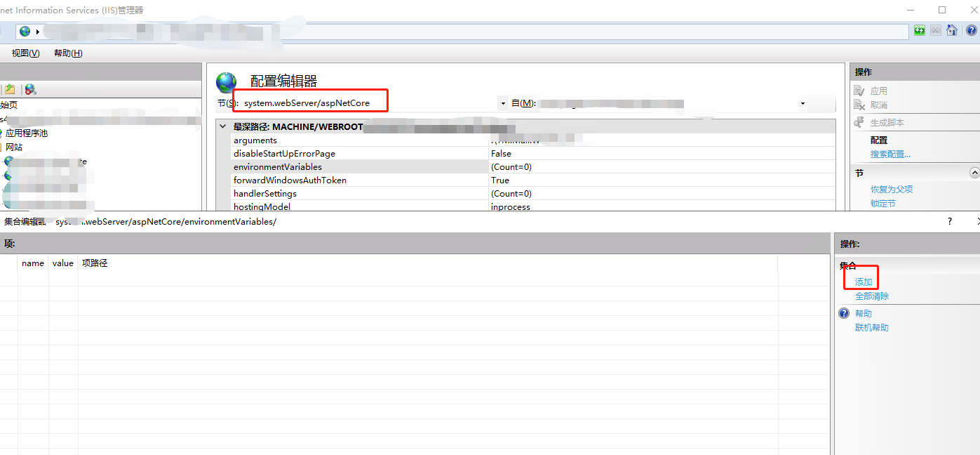Click the 取消 (Cancel) action icon
Screen dimensions: 980x455
pyautogui.click(x=859, y=105)
